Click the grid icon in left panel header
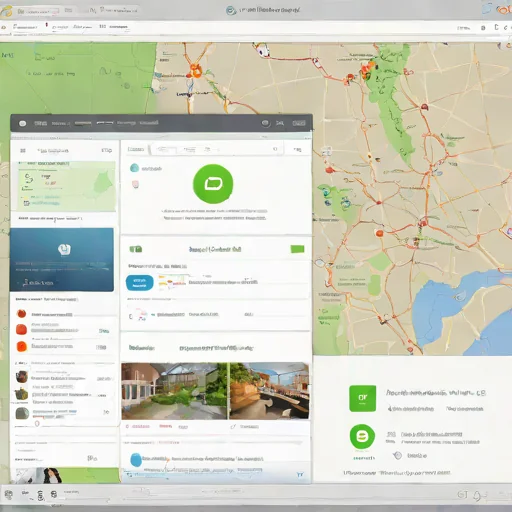This screenshot has height=512, width=512. [23, 151]
